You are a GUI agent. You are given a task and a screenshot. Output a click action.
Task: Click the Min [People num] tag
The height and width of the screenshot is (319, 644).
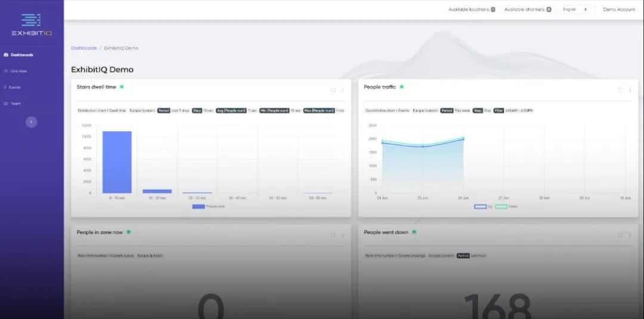tap(274, 110)
